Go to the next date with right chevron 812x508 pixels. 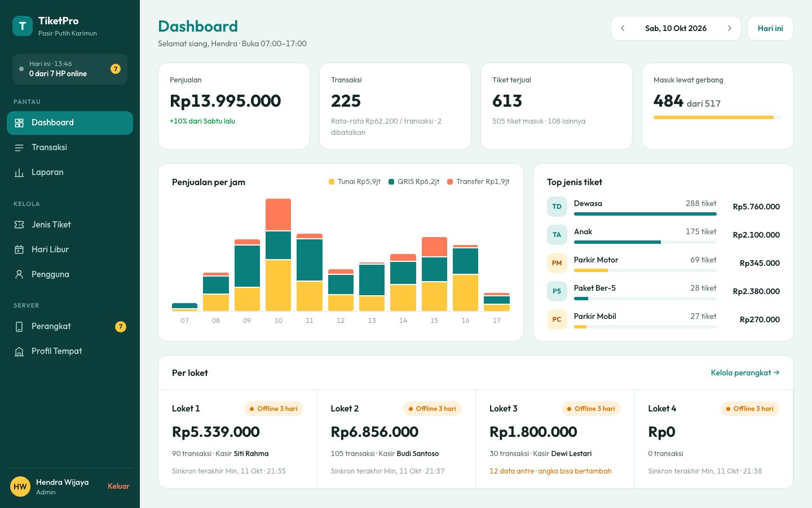point(729,28)
